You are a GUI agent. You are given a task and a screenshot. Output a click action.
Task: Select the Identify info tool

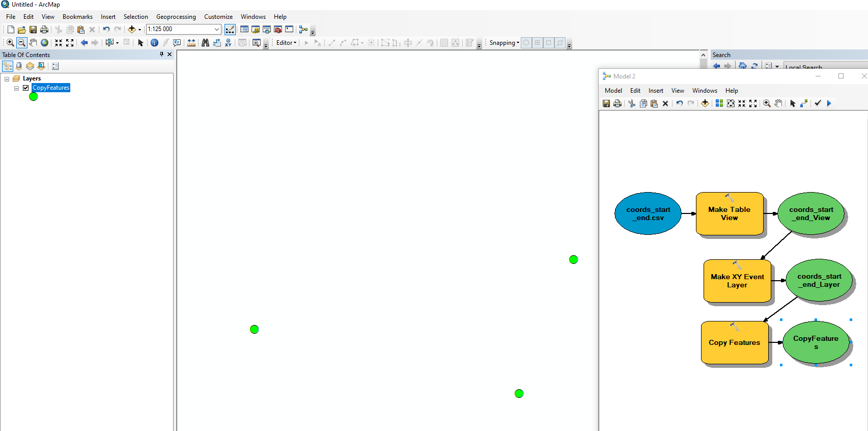click(154, 43)
